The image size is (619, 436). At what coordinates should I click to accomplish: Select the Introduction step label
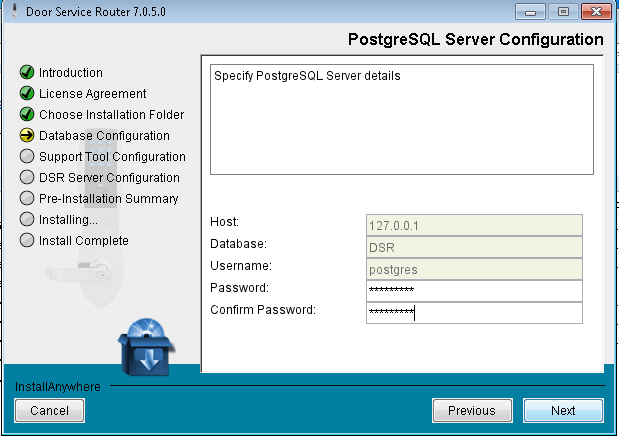pos(71,73)
